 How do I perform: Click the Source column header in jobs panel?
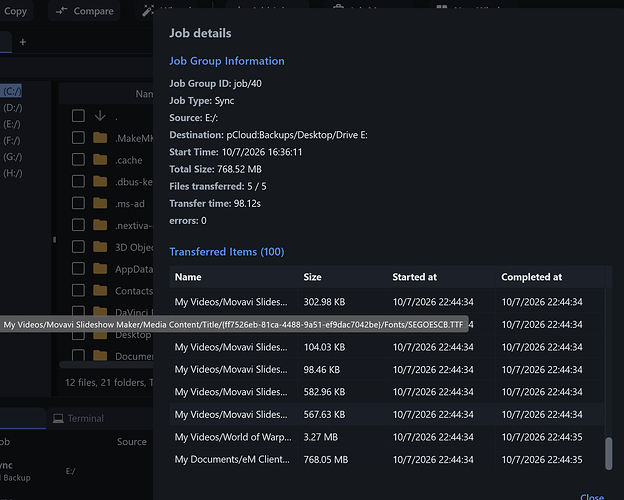coord(132,441)
